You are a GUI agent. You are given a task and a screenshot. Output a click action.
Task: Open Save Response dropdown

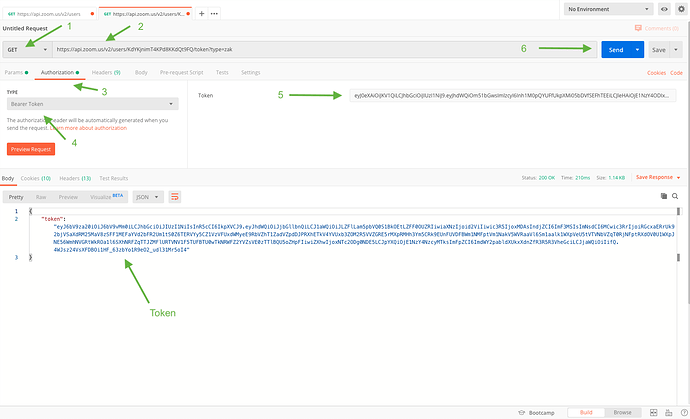[x=658, y=177]
